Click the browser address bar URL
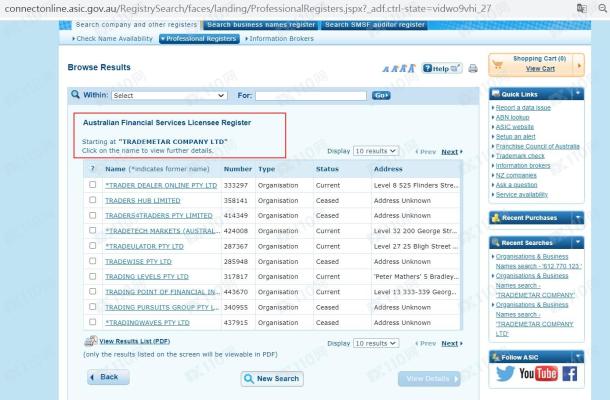610x400 pixels. coord(248,8)
